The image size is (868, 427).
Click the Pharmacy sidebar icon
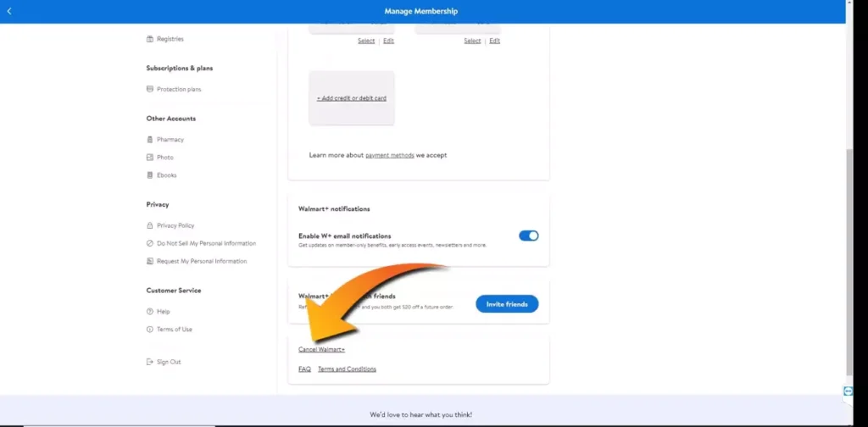tap(149, 140)
